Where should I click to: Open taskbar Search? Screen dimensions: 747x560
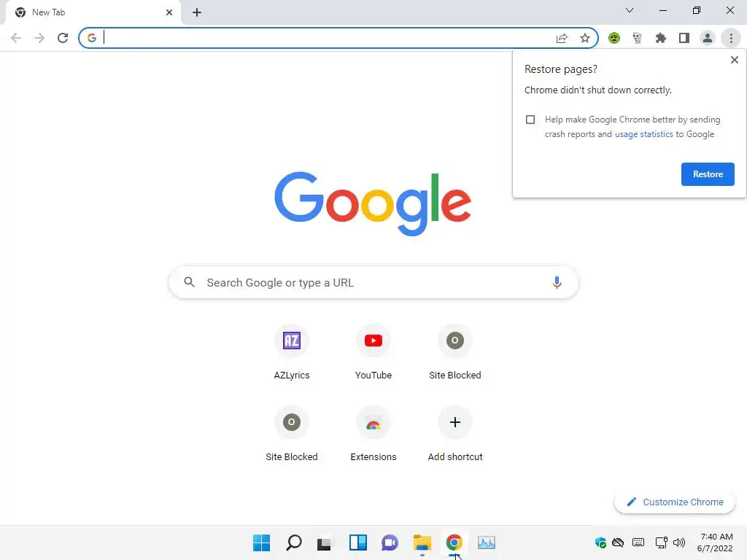coord(293,542)
